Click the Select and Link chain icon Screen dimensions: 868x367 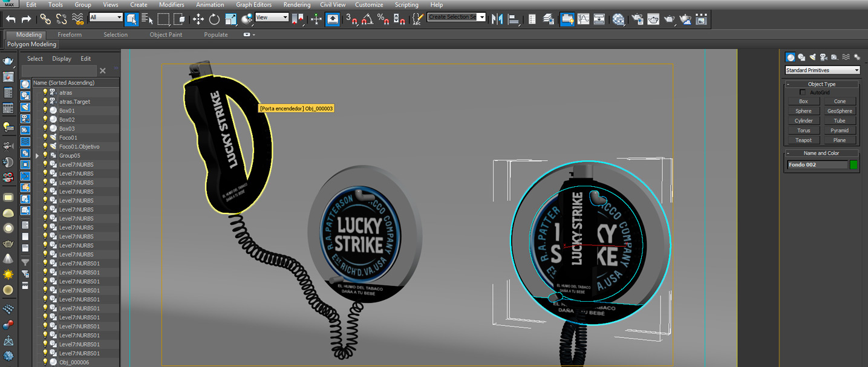(x=45, y=19)
